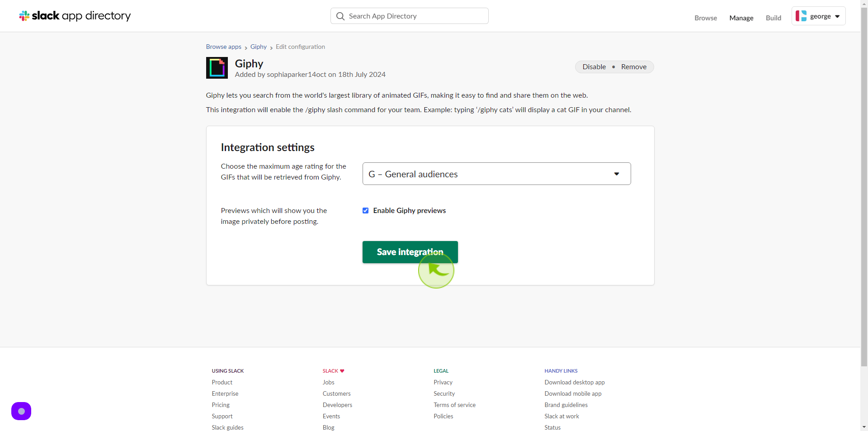The image size is (868, 431).
Task: Click the Slack app directory logo
Action: click(x=75, y=16)
